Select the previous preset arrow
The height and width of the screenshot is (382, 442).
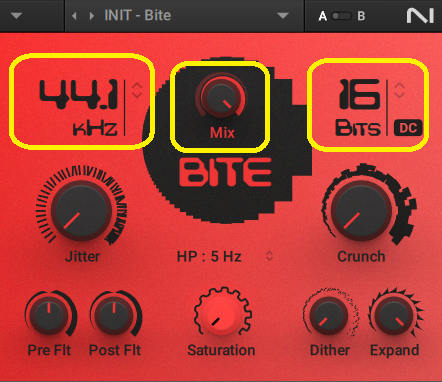[x=74, y=16]
